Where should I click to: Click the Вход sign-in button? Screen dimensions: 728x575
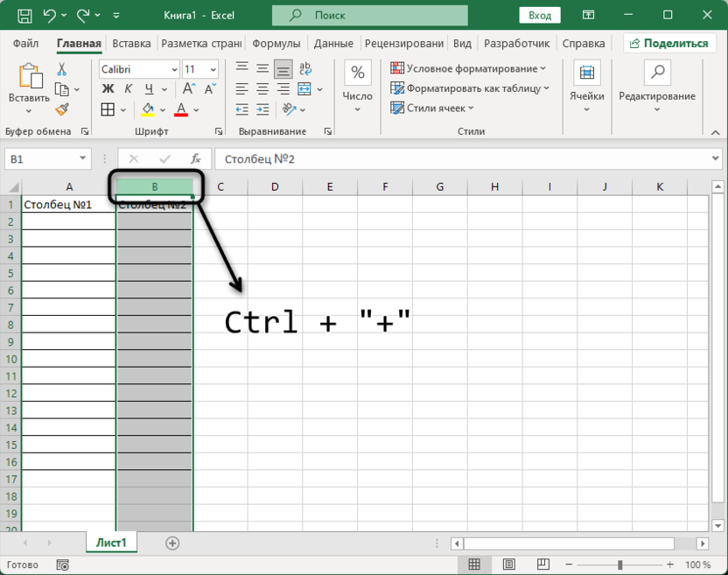pos(540,15)
